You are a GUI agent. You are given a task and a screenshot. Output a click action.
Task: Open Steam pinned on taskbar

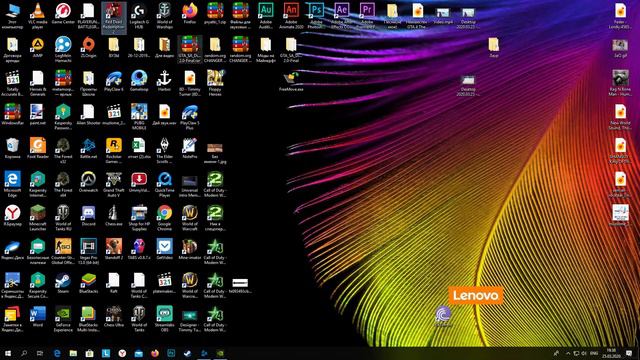[x=187, y=353]
